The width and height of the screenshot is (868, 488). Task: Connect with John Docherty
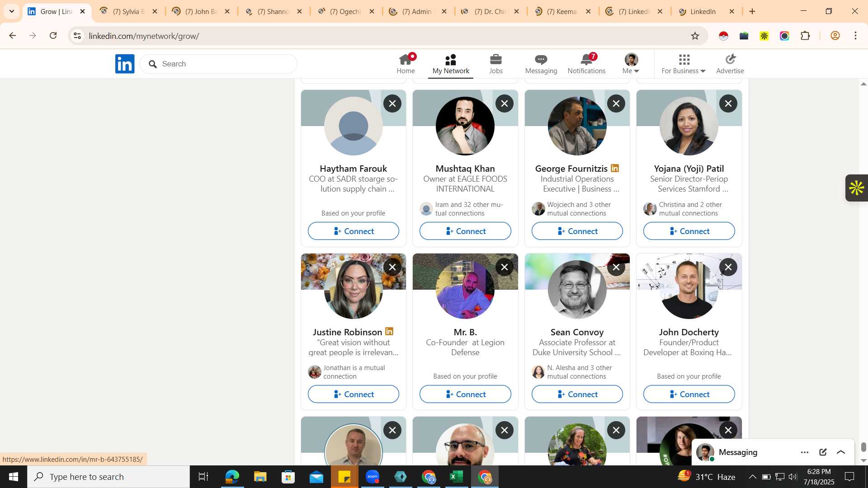(689, 394)
